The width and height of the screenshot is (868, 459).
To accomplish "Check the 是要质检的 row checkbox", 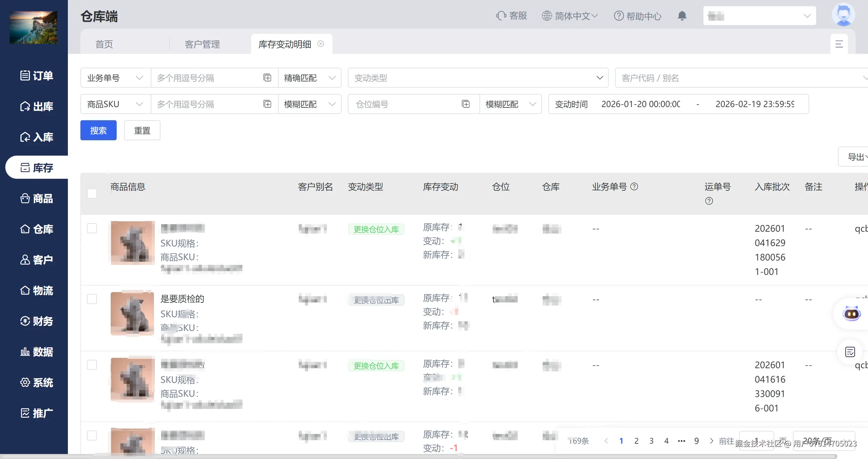I will pyautogui.click(x=92, y=299).
